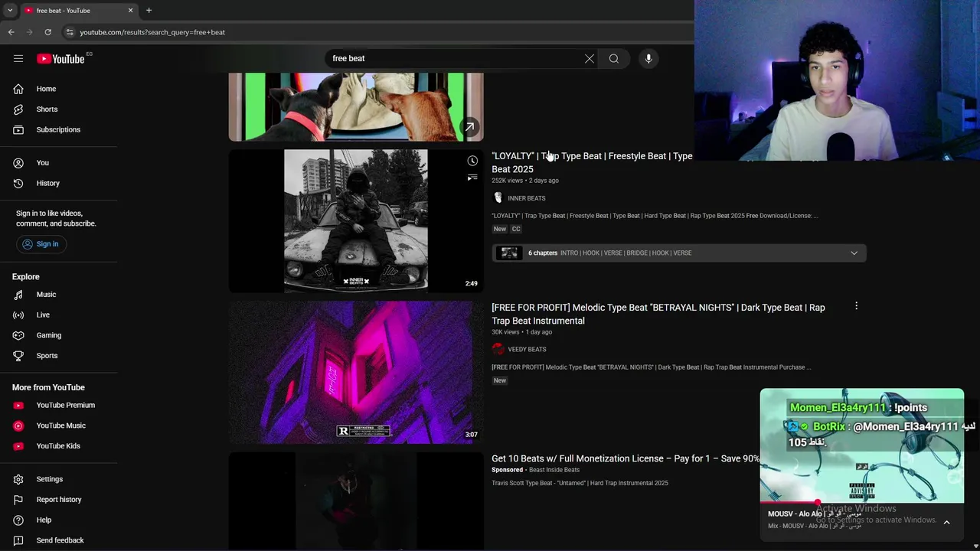
Task: Open the Get 10 Beats sponsored title
Action: pyautogui.click(x=626, y=458)
